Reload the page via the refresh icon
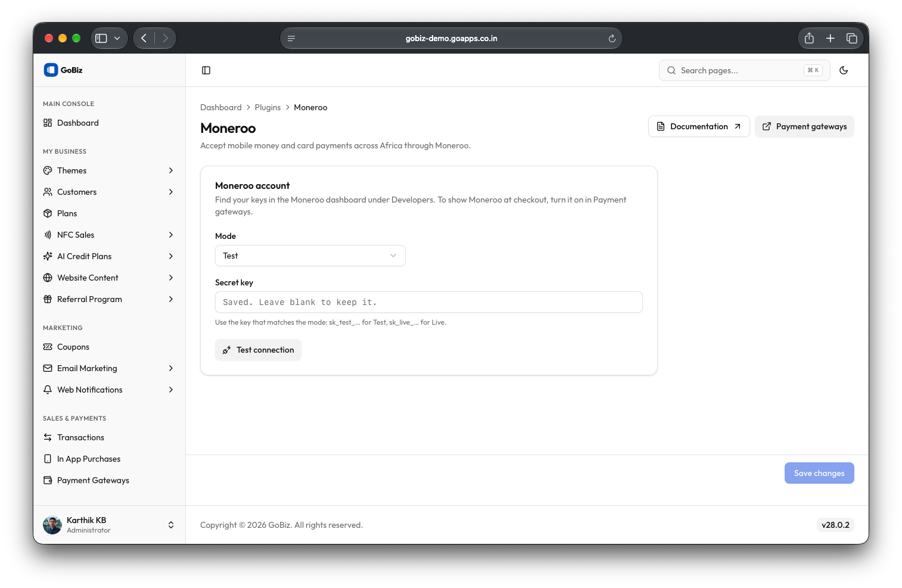The image size is (902, 588). [x=612, y=38]
